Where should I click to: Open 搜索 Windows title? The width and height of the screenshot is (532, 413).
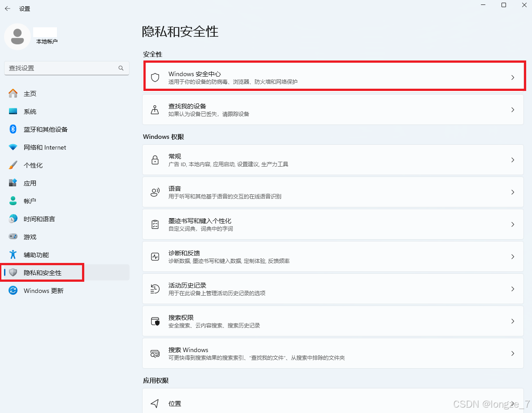[x=188, y=349]
